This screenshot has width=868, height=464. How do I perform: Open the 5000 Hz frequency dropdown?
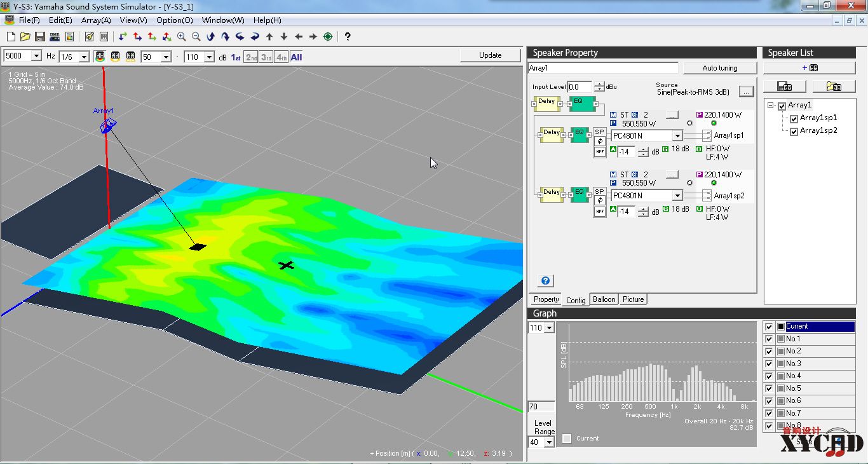(36, 57)
